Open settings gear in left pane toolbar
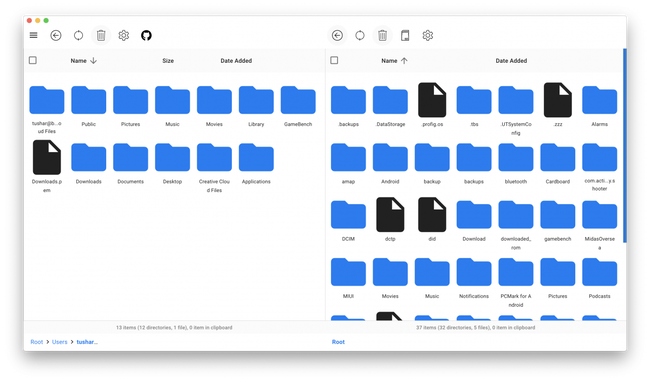Image resolution: width=650 pixels, height=382 pixels. pyautogui.click(x=124, y=35)
